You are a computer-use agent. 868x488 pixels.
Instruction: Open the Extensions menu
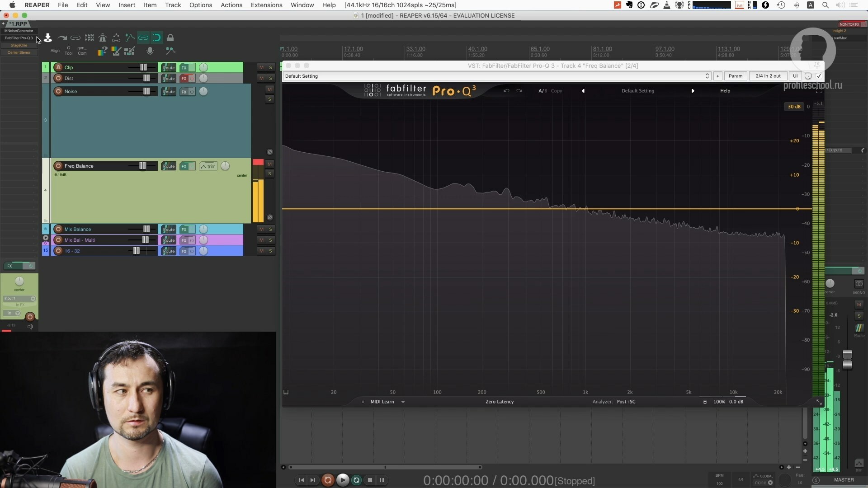266,5
